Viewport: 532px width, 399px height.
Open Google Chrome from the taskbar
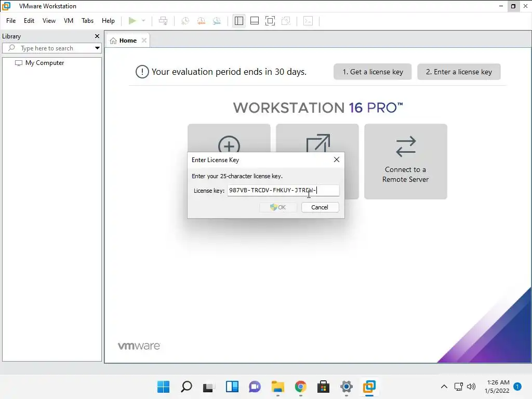coord(301,387)
